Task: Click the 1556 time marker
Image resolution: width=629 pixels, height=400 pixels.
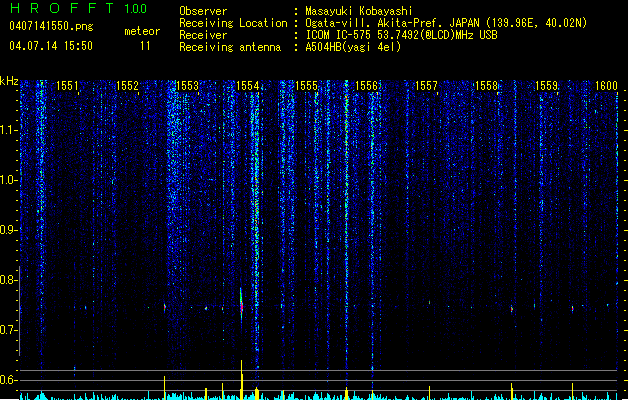Action: coord(367,86)
